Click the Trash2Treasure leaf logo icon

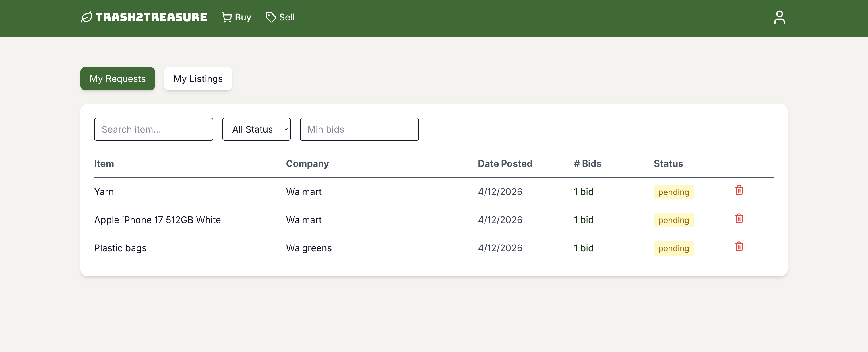[86, 17]
